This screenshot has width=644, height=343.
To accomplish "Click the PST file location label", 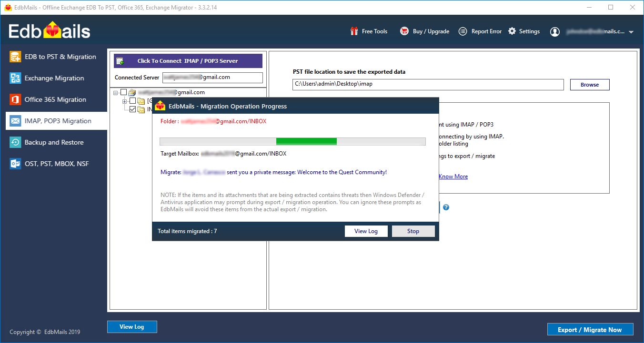I will click(x=349, y=72).
